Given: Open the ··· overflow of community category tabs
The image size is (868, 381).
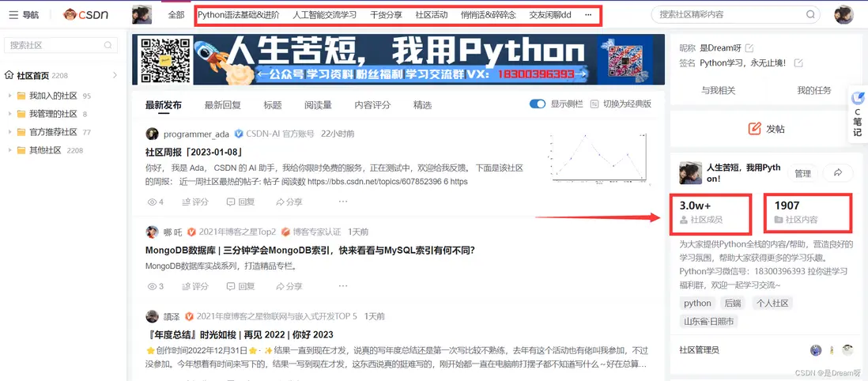Looking at the screenshot, I should (588, 15).
